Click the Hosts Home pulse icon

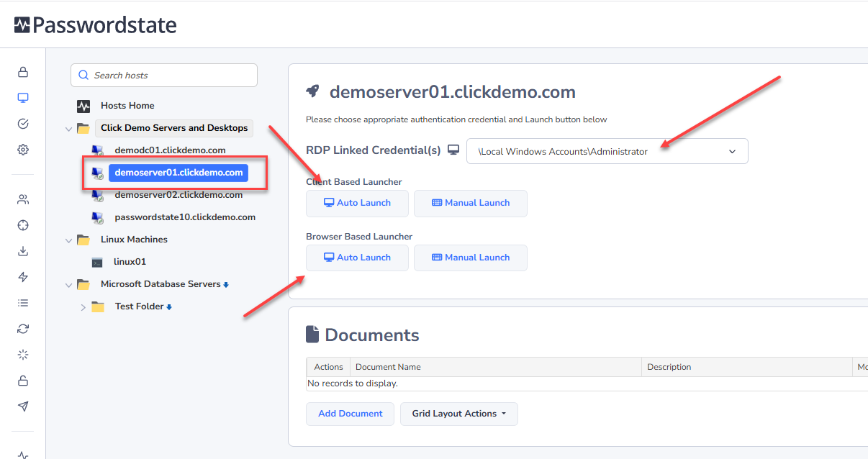(x=83, y=106)
